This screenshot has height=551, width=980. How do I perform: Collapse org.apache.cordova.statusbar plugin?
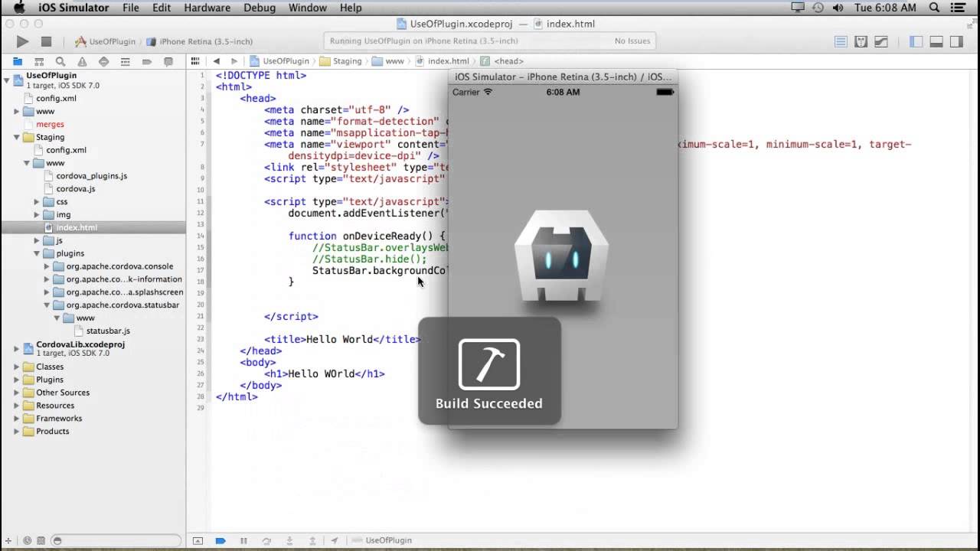pyautogui.click(x=47, y=305)
